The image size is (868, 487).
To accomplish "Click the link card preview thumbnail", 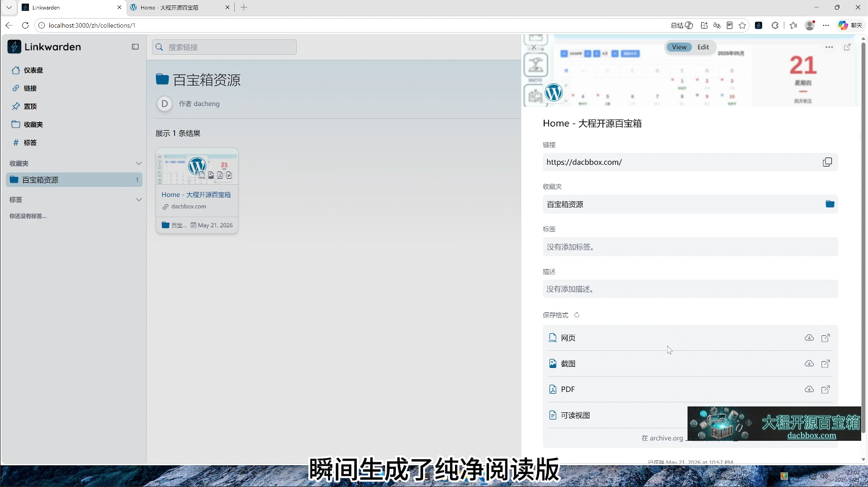I will pyautogui.click(x=197, y=167).
